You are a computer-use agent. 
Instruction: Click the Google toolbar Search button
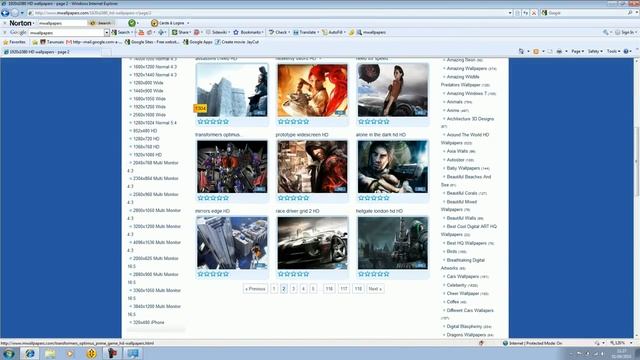click(x=122, y=32)
